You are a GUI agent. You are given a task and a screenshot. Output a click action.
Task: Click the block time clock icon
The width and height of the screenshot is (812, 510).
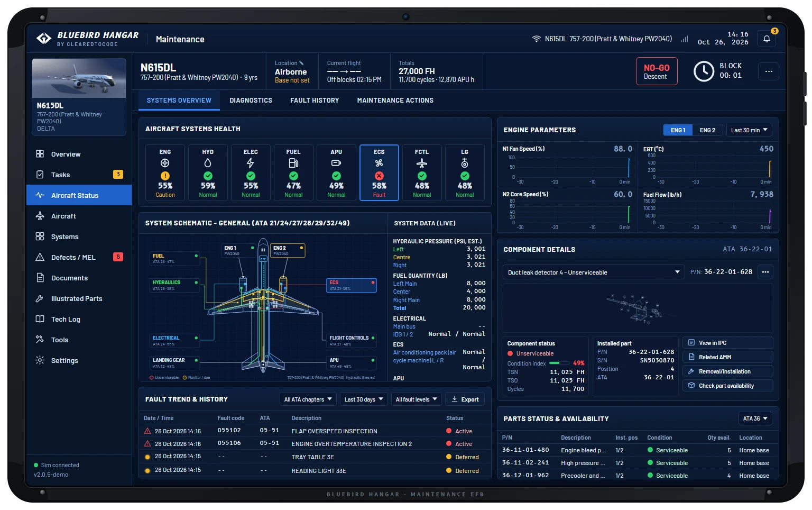click(x=704, y=71)
